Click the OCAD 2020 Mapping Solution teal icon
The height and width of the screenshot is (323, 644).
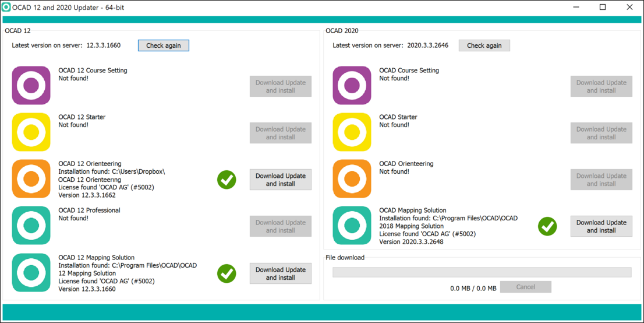tap(352, 226)
